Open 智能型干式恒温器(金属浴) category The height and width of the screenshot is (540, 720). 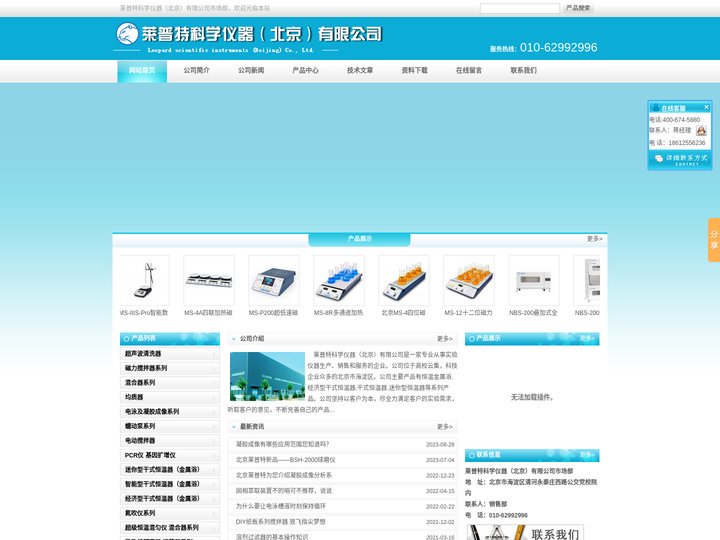pyautogui.click(x=169, y=484)
